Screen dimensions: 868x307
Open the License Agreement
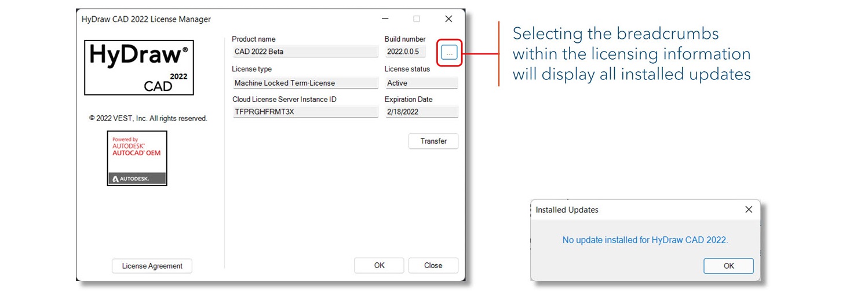click(152, 266)
